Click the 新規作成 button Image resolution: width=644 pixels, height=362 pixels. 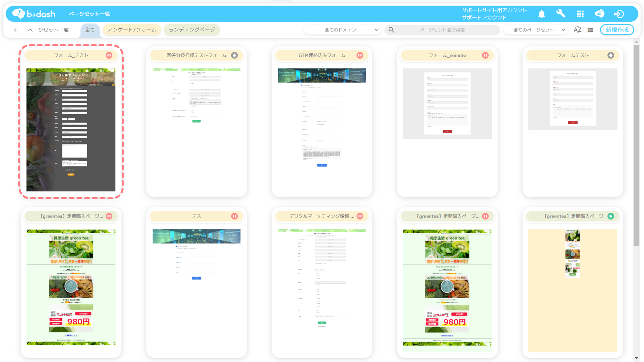coord(617,30)
